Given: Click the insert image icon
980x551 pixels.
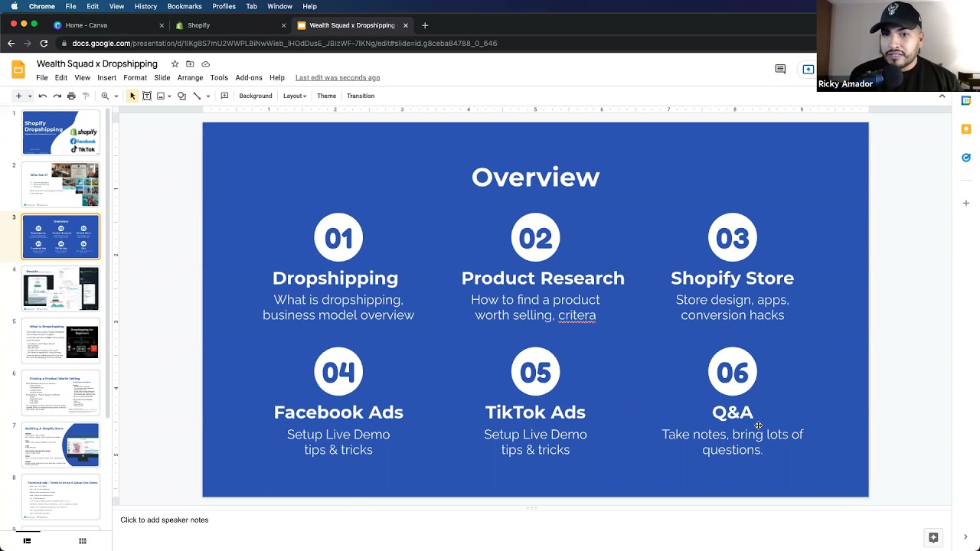Looking at the screenshot, I should click(161, 96).
